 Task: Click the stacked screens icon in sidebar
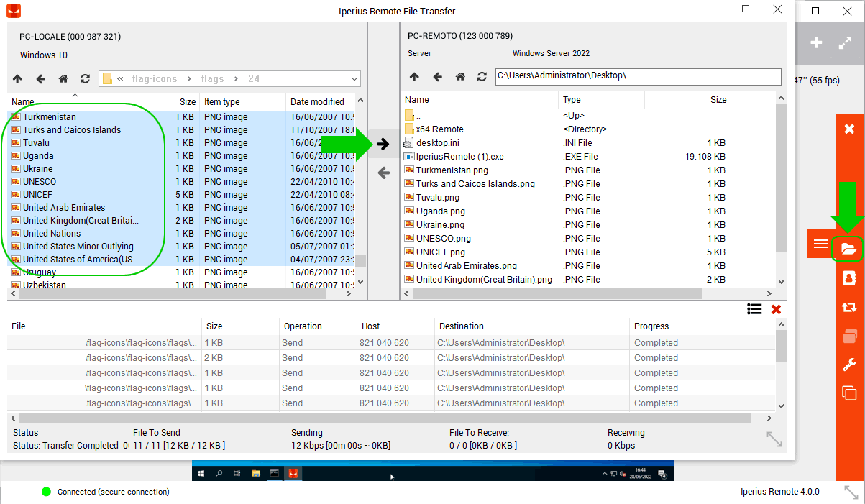click(x=848, y=336)
